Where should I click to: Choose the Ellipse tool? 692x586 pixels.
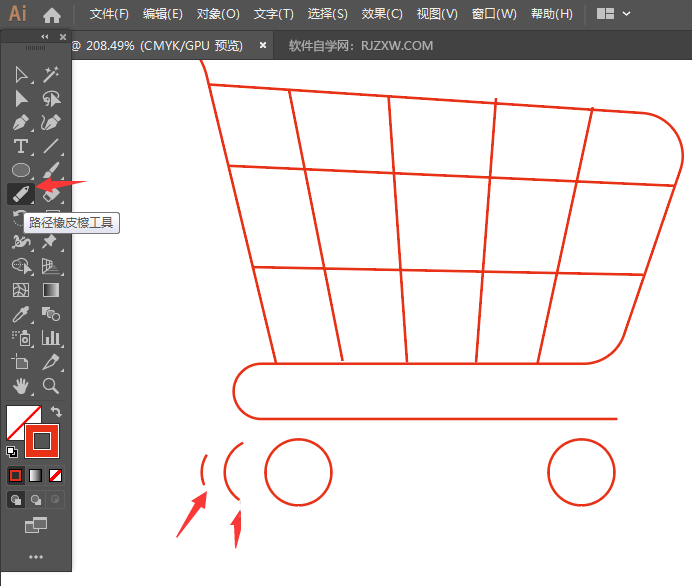(x=21, y=170)
